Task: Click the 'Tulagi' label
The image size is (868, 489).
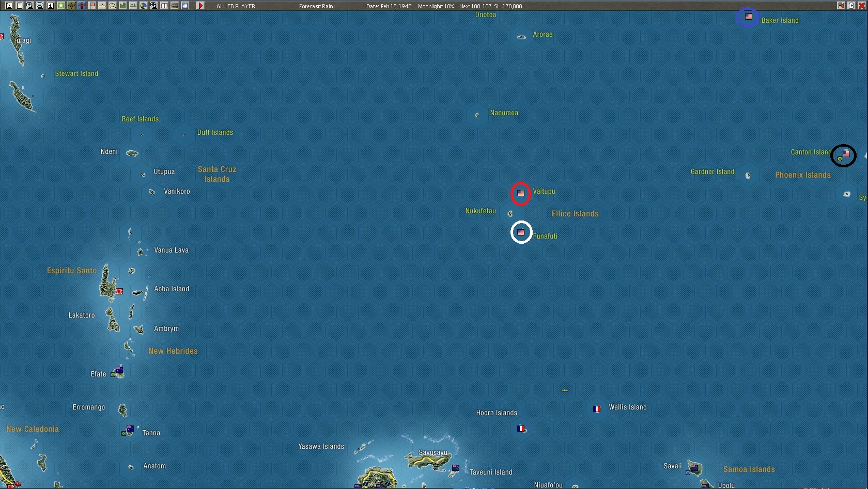Action: point(23,41)
